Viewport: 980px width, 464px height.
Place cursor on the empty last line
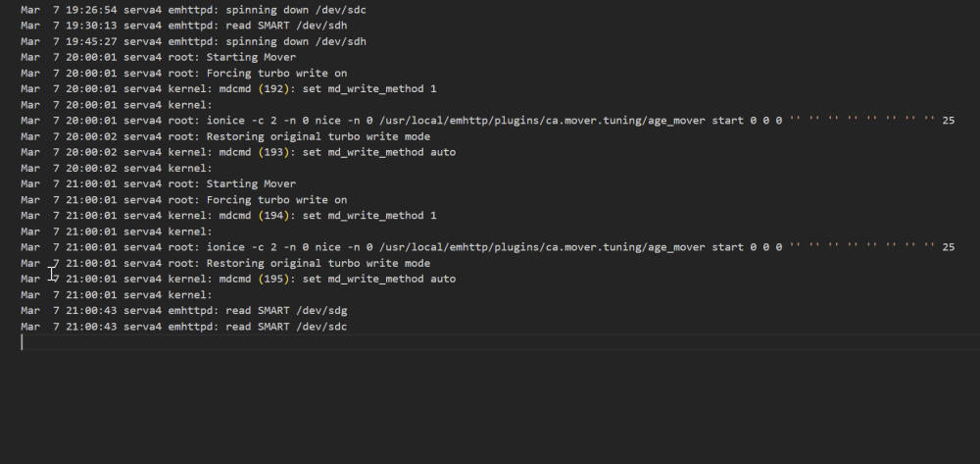pyautogui.click(x=500, y=342)
